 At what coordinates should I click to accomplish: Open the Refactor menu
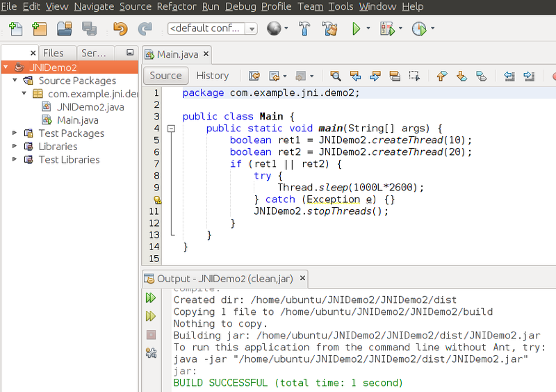click(177, 6)
